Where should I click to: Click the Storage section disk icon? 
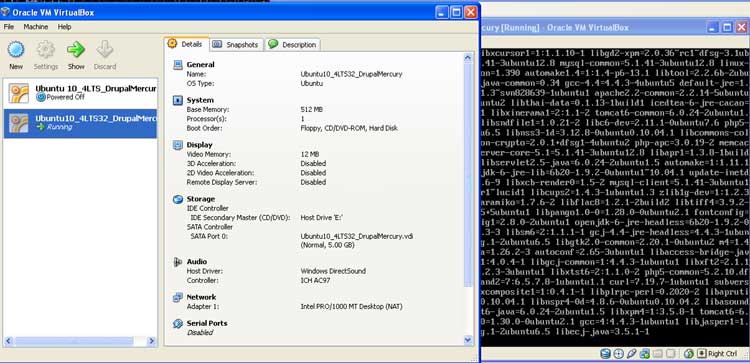tap(178, 199)
